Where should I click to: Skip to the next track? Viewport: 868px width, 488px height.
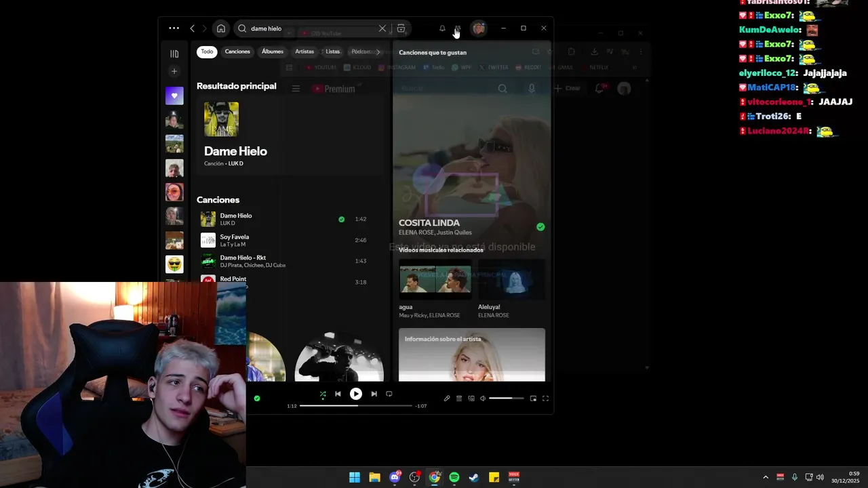click(374, 394)
